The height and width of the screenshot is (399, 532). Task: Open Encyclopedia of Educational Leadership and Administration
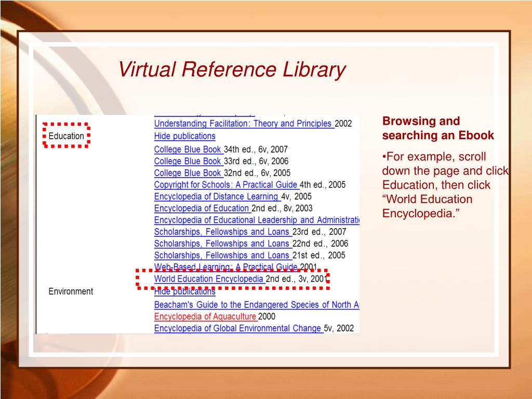257,220
